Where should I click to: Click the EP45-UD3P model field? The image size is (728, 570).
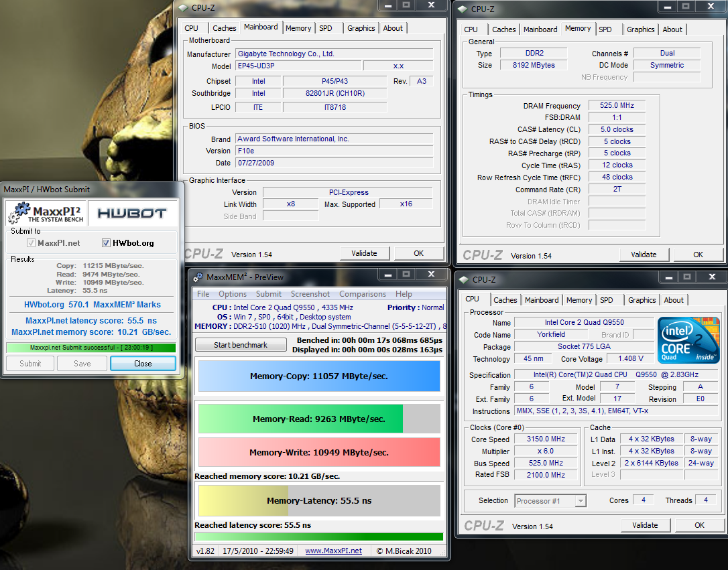298,66
